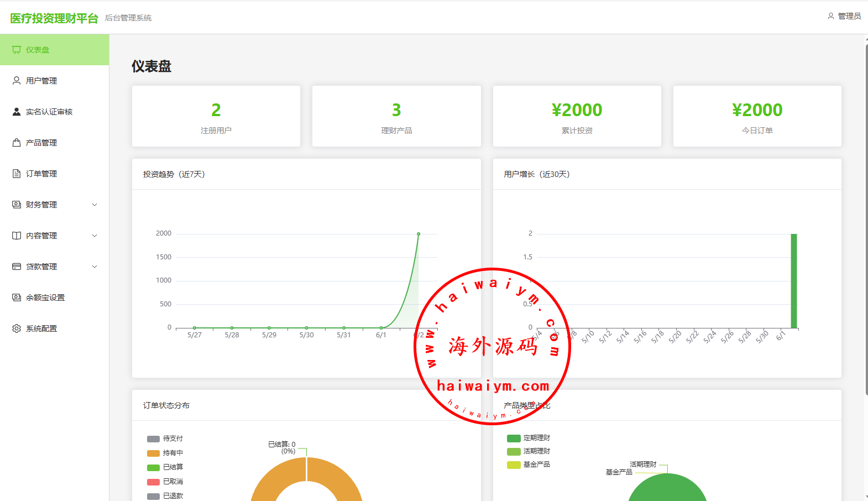Screen dimensions: 868x501
Task: Click the 今日订单 stat card
Action: (757, 116)
